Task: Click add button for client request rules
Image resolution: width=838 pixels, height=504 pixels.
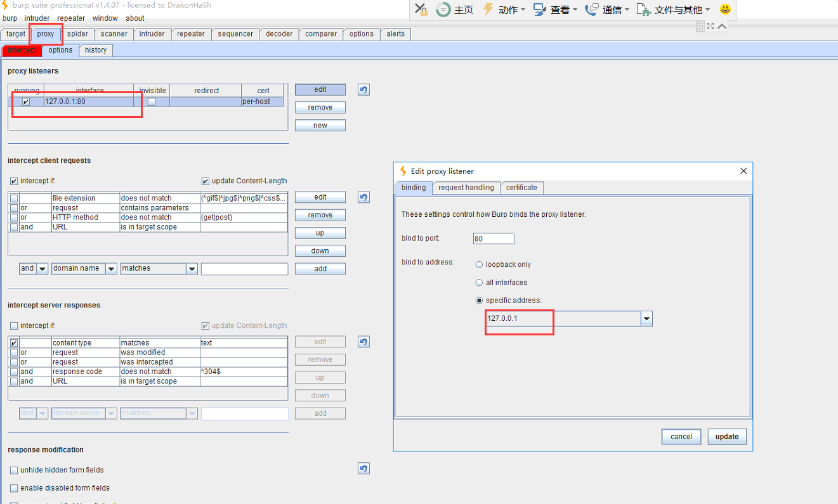Action: [x=320, y=269]
